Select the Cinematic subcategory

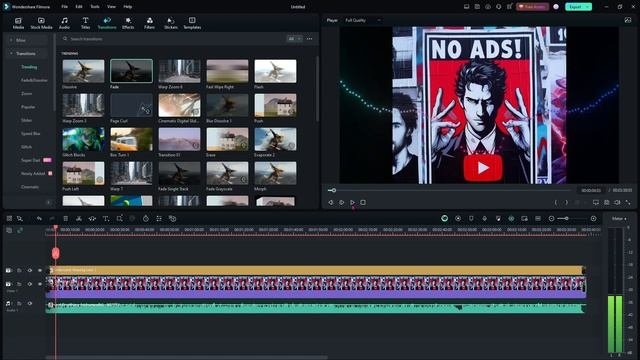tap(30, 187)
